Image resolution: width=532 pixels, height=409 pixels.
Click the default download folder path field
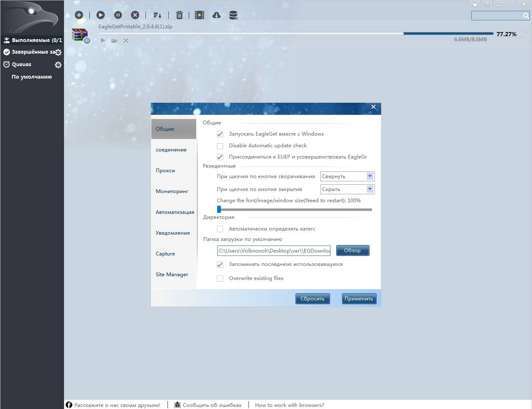pyautogui.click(x=274, y=250)
